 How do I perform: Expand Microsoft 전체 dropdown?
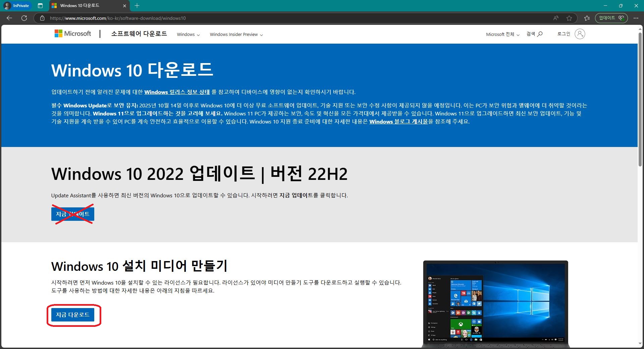point(502,34)
